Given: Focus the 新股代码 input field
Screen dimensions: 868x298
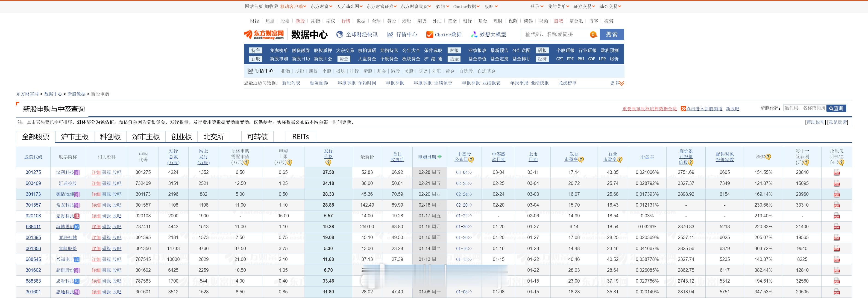Looking at the screenshot, I should (x=805, y=108).
